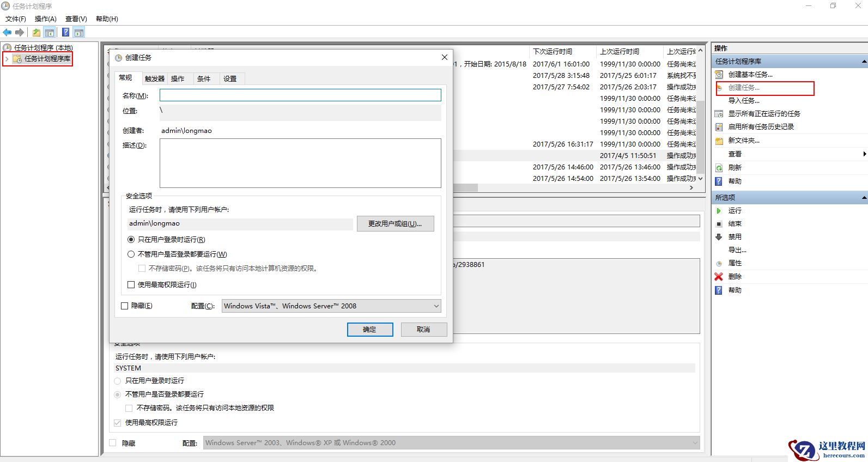The width and height of the screenshot is (868, 462).
Task: Expand the 任务计划程序库 tree arrow
Action: (x=7, y=59)
